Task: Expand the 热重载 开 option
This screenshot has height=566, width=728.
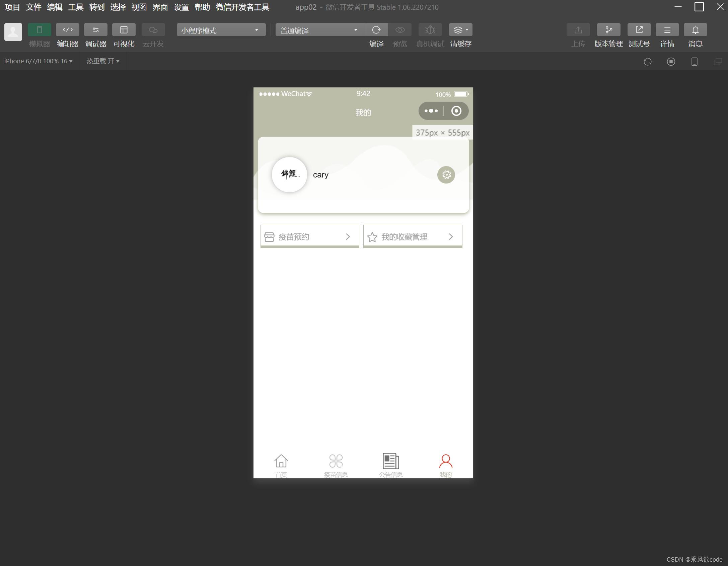Action: coord(103,61)
